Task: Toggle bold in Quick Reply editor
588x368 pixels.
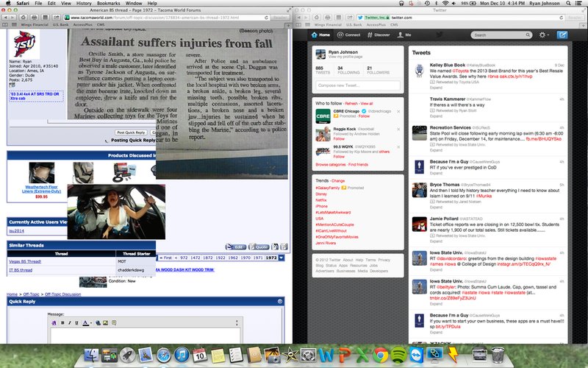Action: coord(62,323)
